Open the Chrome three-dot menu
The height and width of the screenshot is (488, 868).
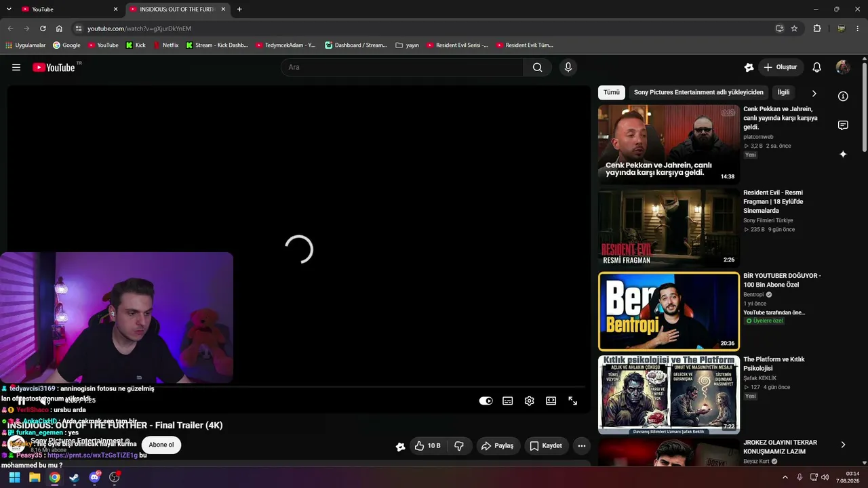pyautogui.click(x=858, y=28)
